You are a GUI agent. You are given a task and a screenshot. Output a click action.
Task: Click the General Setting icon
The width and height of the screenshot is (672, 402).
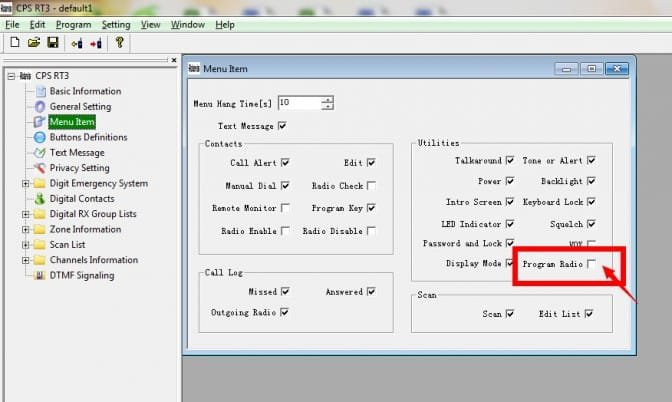click(x=40, y=106)
